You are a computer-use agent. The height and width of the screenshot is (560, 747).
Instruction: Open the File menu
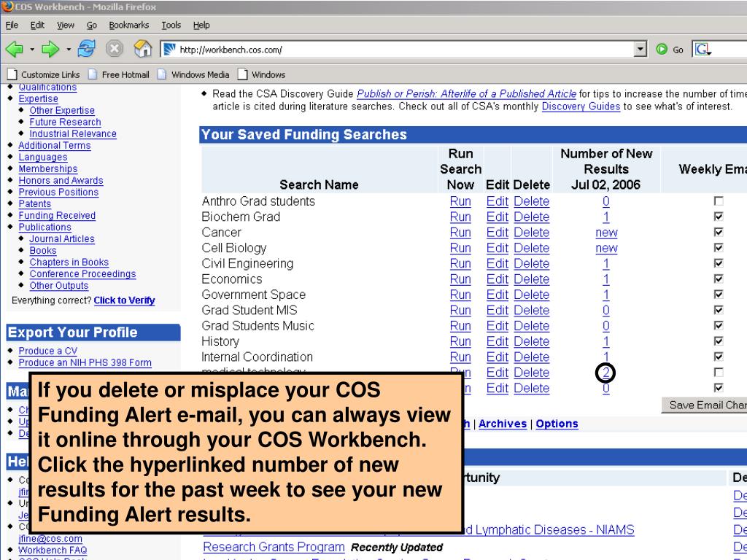click(12, 26)
